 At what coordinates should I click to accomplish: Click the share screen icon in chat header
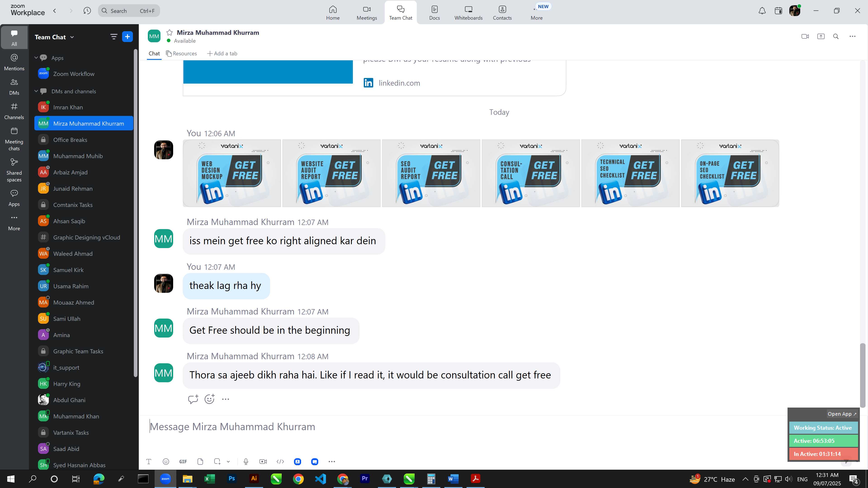pos(821,36)
